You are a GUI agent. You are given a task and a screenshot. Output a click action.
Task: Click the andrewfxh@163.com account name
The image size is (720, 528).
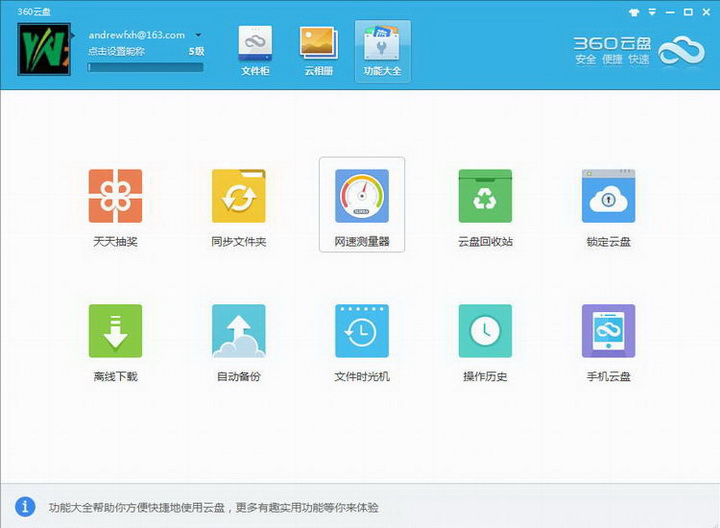tap(136, 35)
